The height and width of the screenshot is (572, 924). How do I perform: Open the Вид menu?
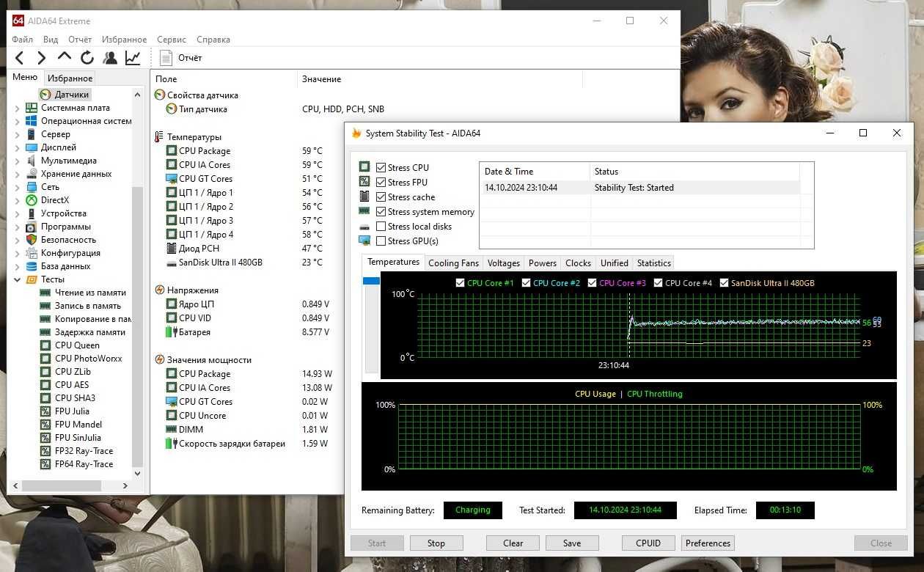[x=51, y=40]
